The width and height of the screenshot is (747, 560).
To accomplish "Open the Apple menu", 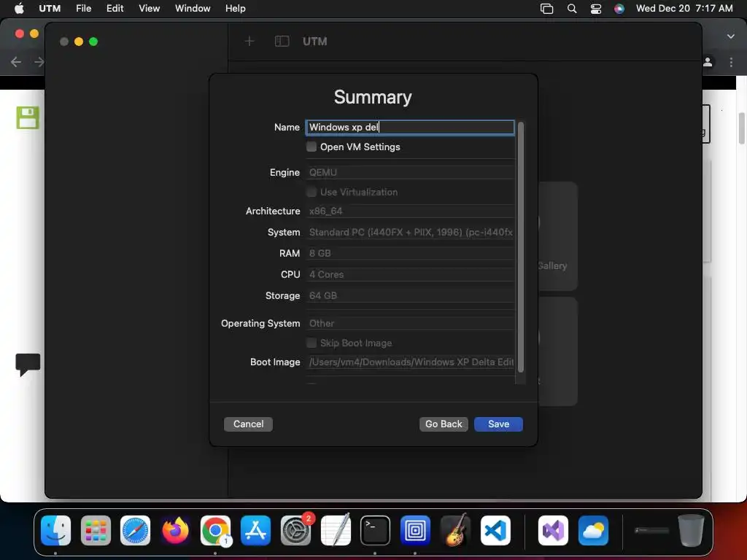I will [19, 9].
